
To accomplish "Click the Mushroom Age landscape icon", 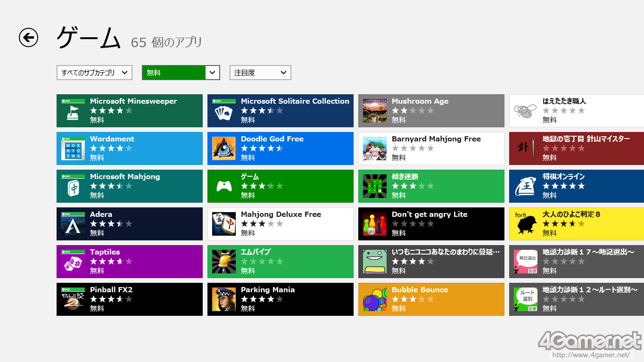I will [375, 111].
